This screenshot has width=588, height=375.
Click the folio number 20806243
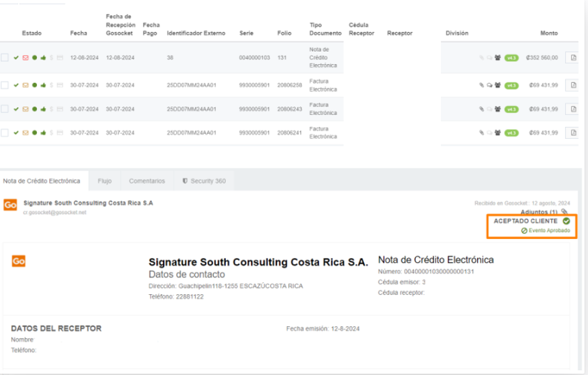point(290,109)
